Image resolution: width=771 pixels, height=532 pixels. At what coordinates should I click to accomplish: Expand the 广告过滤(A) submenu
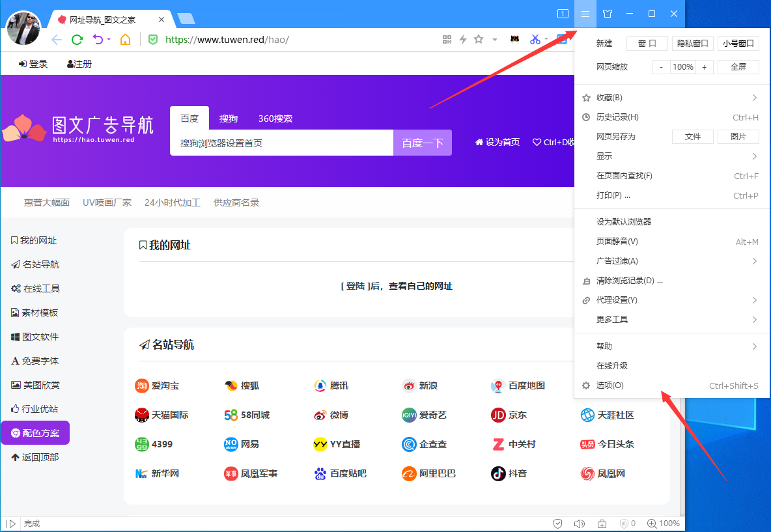click(x=671, y=261)
